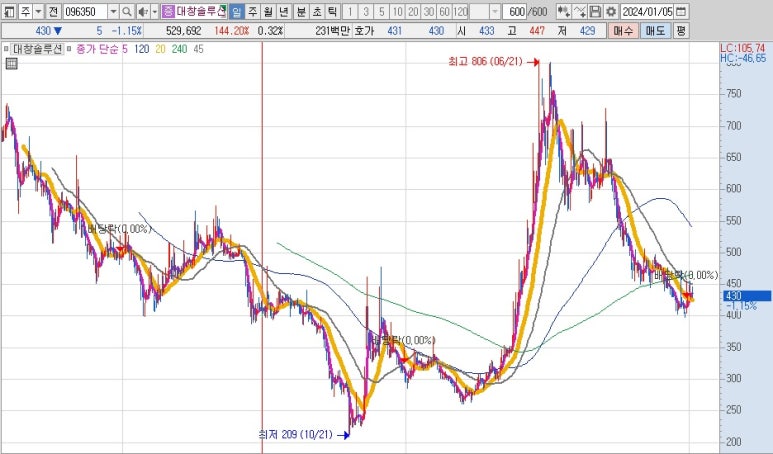Click the green 240 moving average value
This screenshot has width=773, height=454.
click(179, 49)
